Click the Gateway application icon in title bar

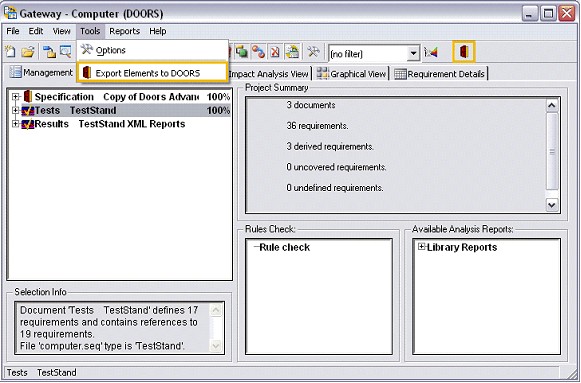pos(10,13)
